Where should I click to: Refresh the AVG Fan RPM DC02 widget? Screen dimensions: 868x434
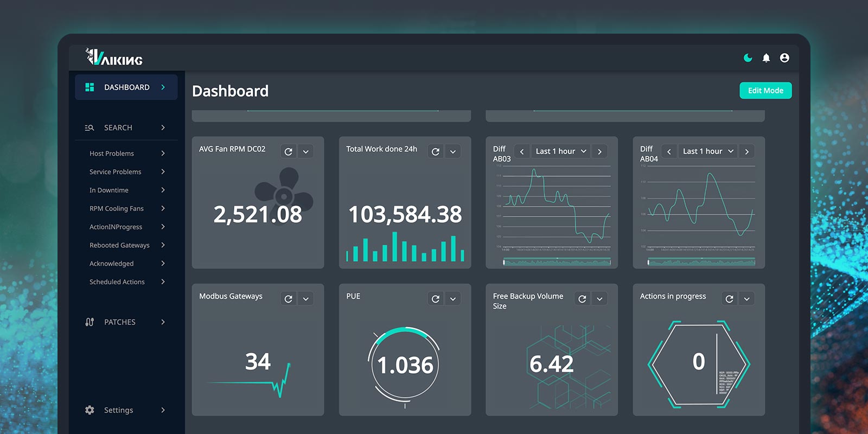coord(289,152)
